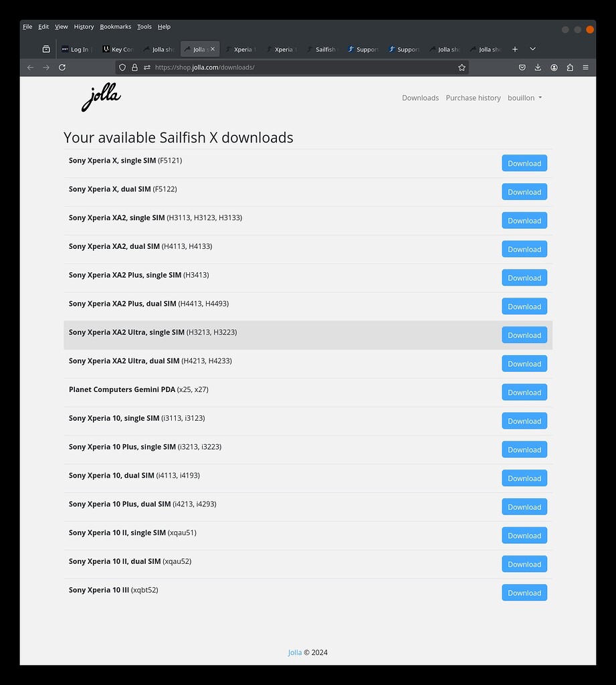Click the Firefox account icon

554,67
